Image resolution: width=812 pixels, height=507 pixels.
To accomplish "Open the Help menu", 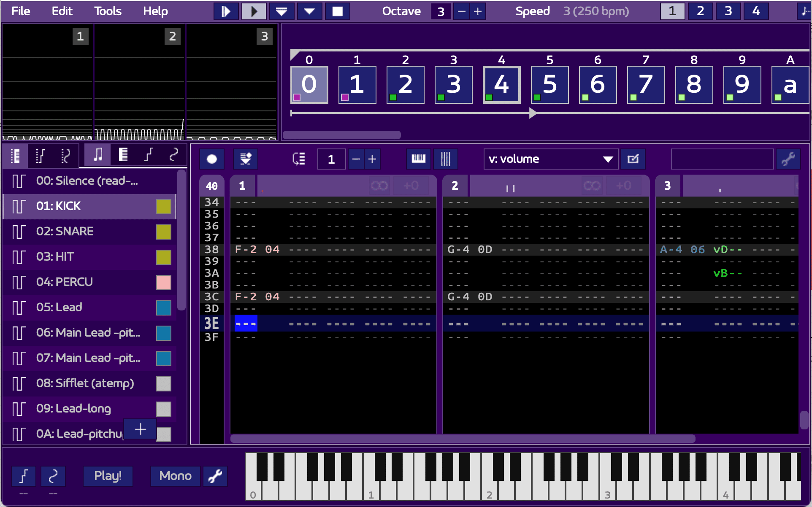I will coord(155,11).
